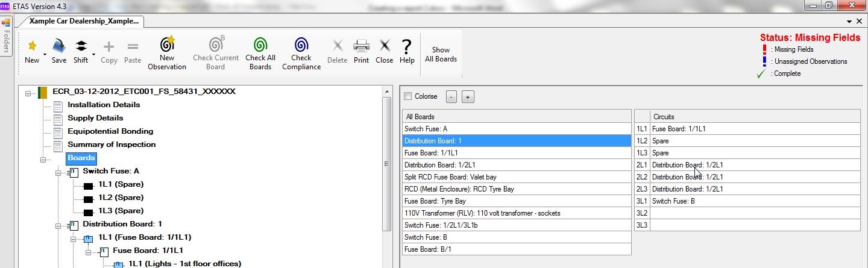The image size is (868, 268).
Task: Enable the Colorise checkbox
Action: [408, 96]
